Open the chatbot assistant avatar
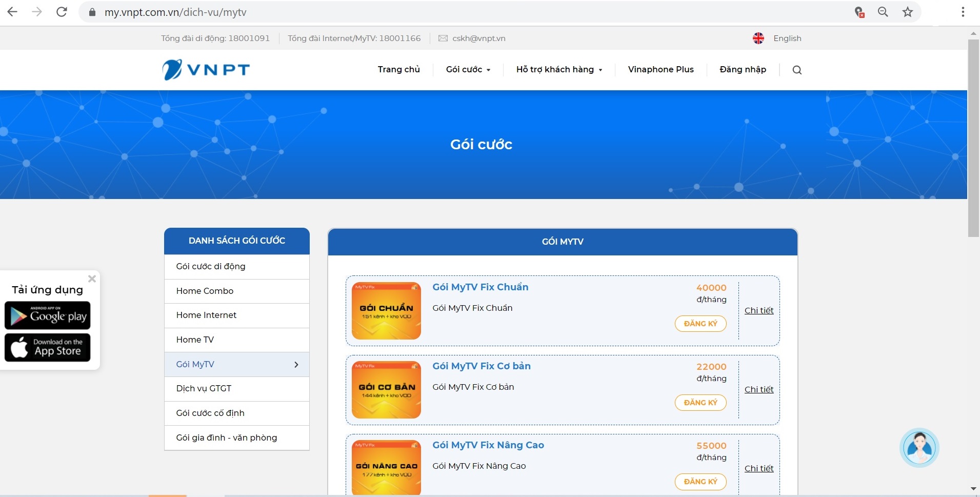The height and width of the screenshot is (497, 980). (919, 447)
